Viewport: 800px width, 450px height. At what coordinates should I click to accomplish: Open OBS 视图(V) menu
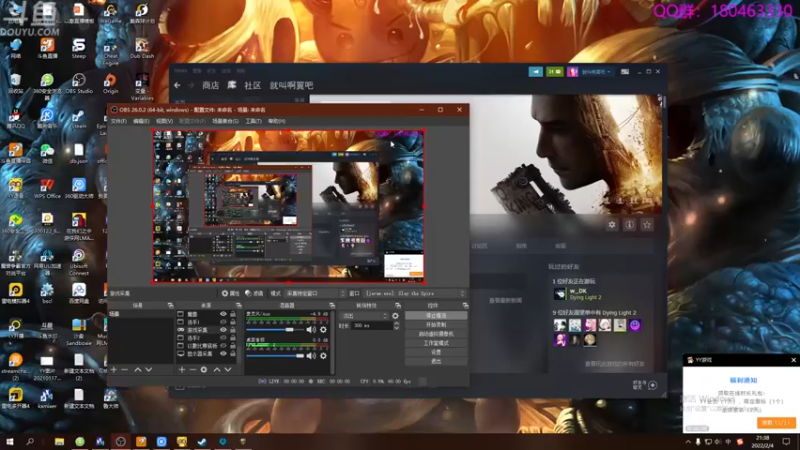pos(164,121)
